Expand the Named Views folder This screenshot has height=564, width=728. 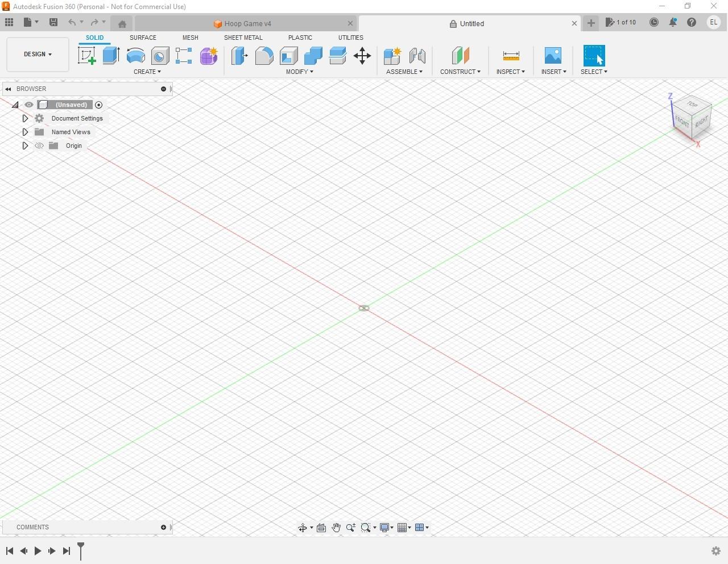tap(25, 132)
